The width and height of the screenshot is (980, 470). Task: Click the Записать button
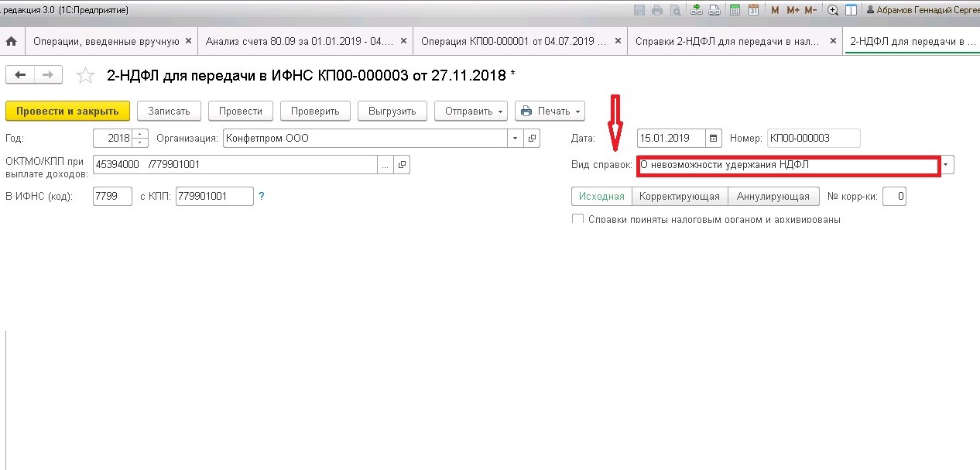169,111
